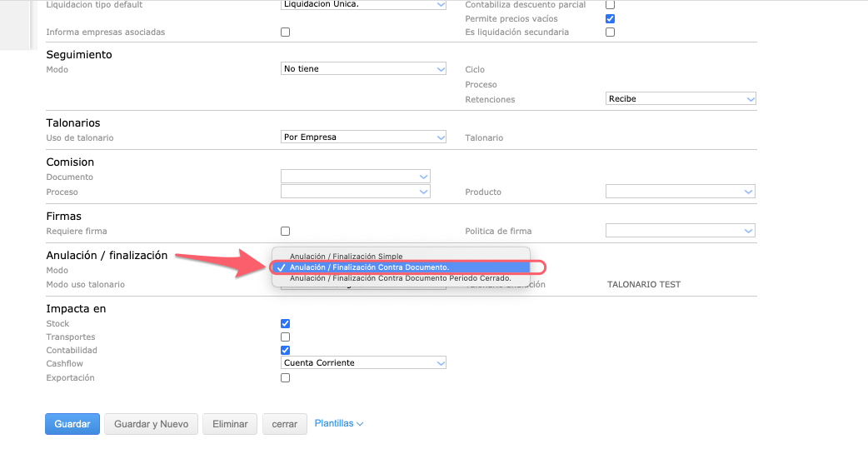868x449 pixels.
Task: Open the Política de firma dropdown
Action: click(x=681, y=231)
